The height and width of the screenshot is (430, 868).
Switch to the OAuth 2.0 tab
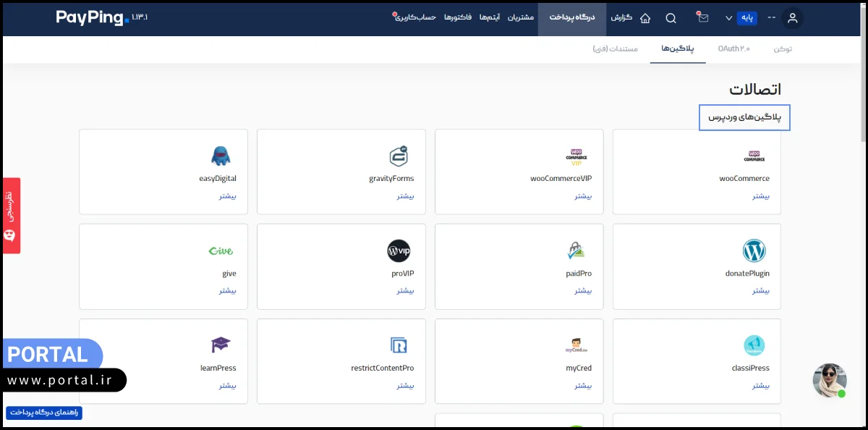[733, 49]
